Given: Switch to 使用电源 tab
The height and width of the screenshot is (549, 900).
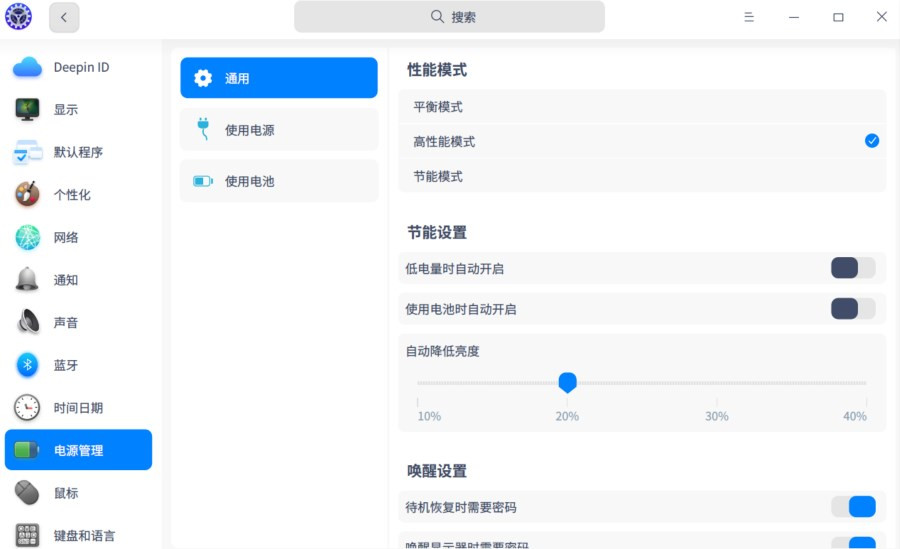Looking at the screenshot, I should click(x=279, y=130).
